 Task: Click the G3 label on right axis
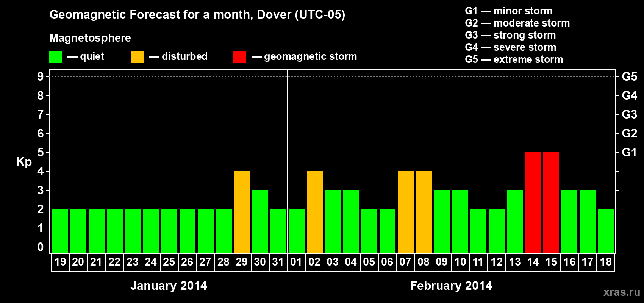tap(630, 114)
